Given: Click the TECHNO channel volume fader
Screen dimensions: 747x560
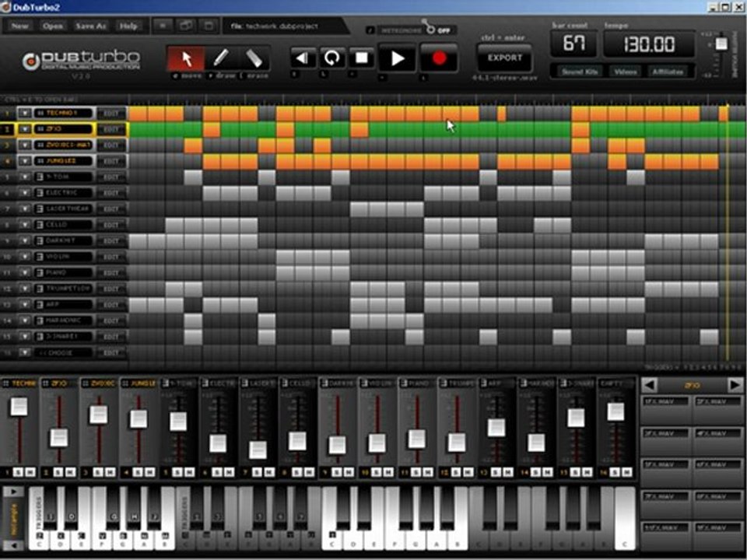Looking at the screenshot, I should (19, 407).
